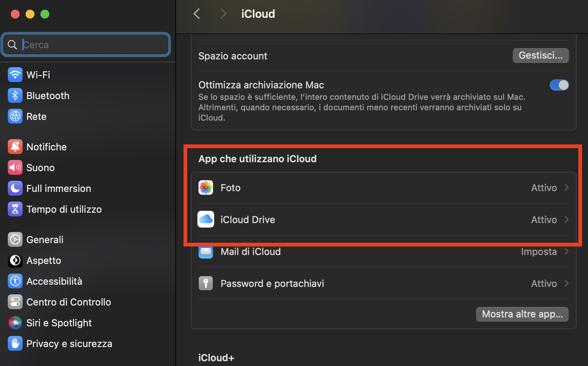Click the Full immersion moon icon

[15, 188]
